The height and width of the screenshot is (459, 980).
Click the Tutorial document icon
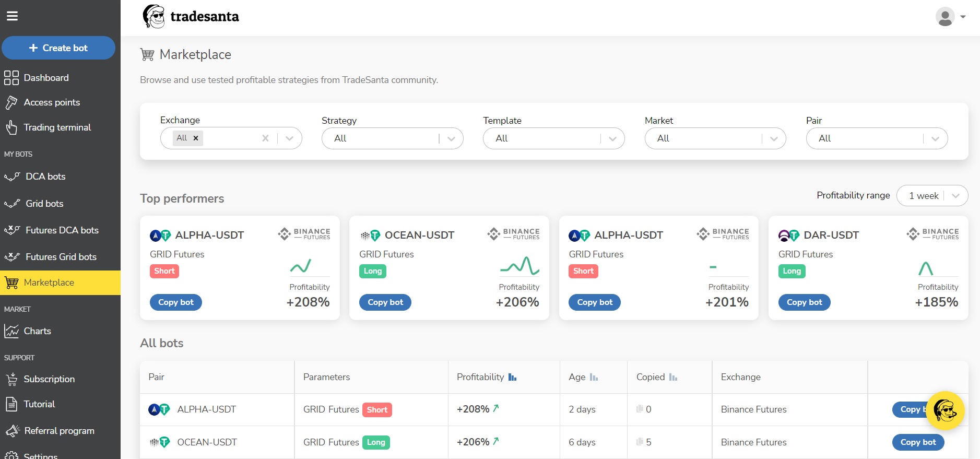click(x=11, y=404)
